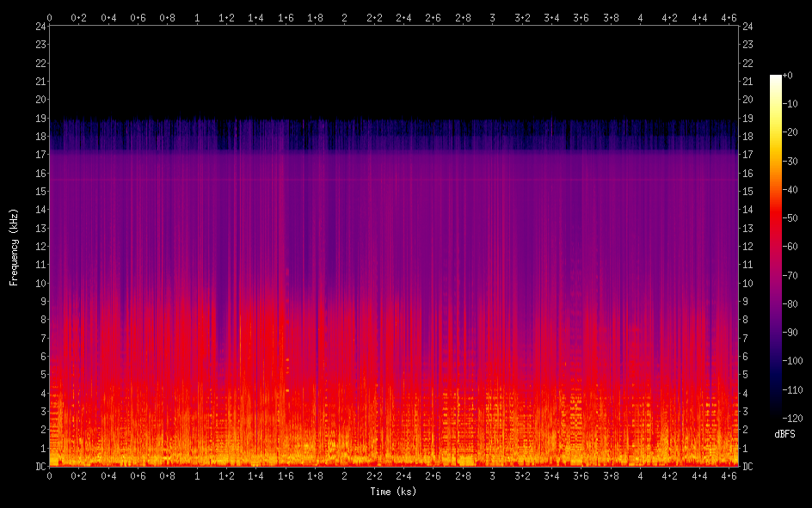Image resolution: width=812 pixels, height=508 pixels.
Task: Click the color scale bar at -60 dBFS
Action: pyautogui.click(x=776, y=247)
